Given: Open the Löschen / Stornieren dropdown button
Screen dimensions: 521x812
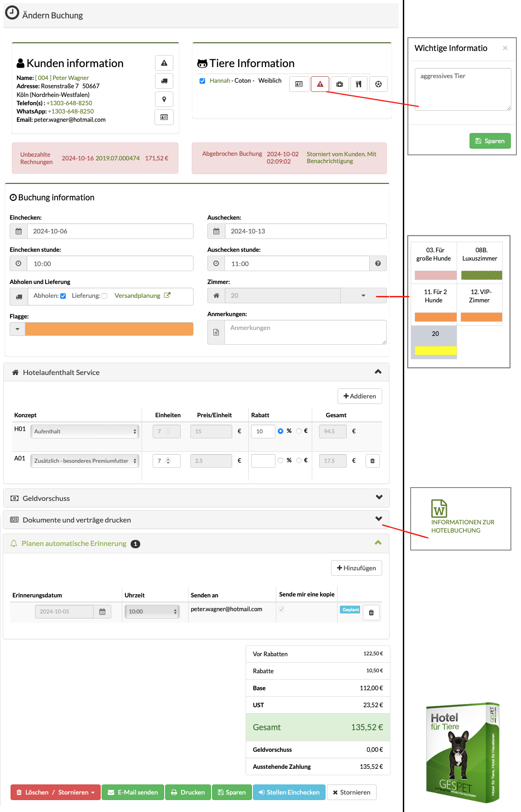Looking at the screenshot, I should pyautogui.click(x=56, y=792).
